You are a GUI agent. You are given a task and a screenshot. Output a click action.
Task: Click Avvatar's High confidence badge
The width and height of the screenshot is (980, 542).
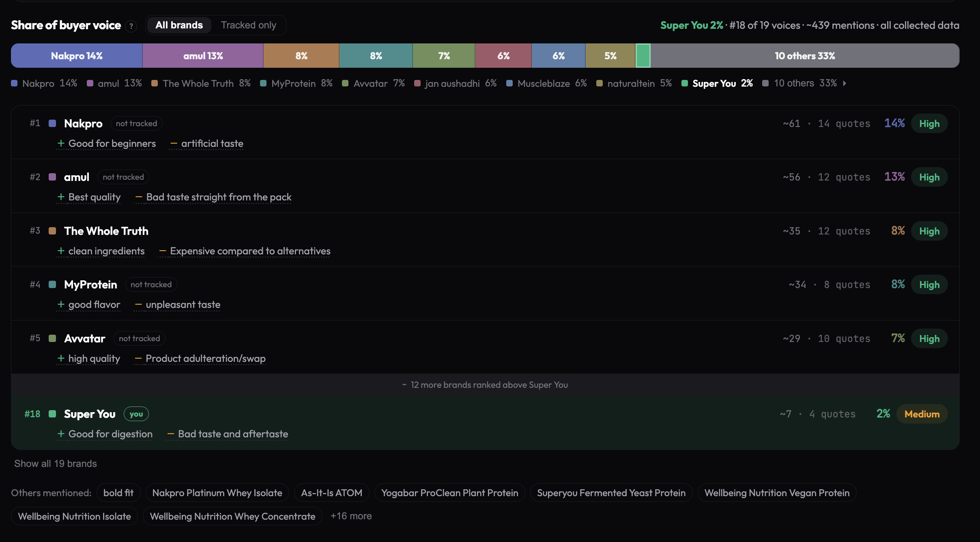(x=929, y=338)
